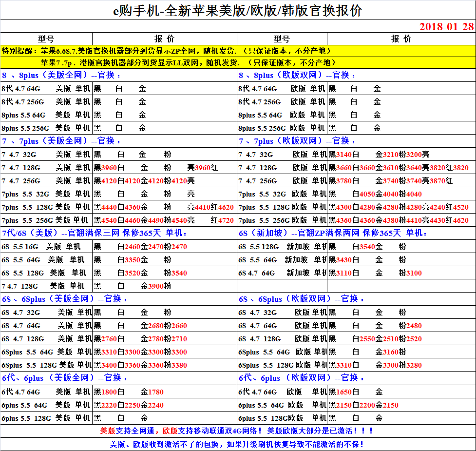Click price "黑1650" in 6代 4.7 64G 欧版 row

(x=340, y=392)
